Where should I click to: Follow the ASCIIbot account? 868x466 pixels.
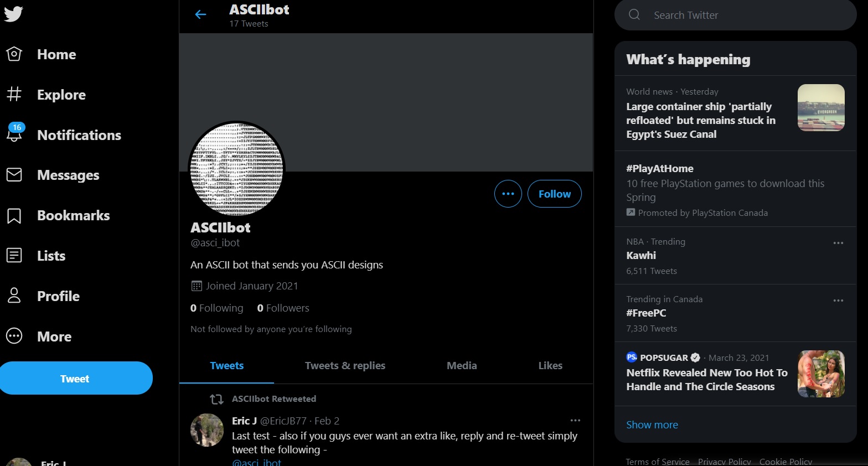coord(554,194)
